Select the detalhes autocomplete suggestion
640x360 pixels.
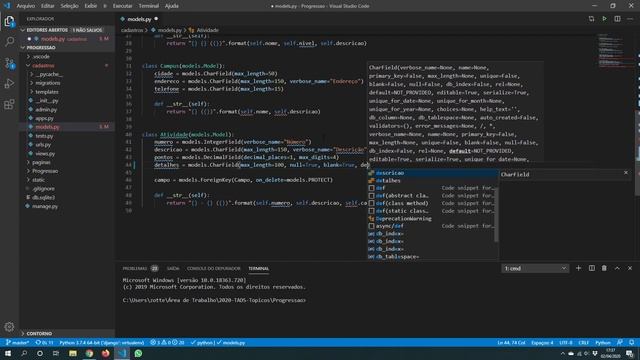point(432,180)
